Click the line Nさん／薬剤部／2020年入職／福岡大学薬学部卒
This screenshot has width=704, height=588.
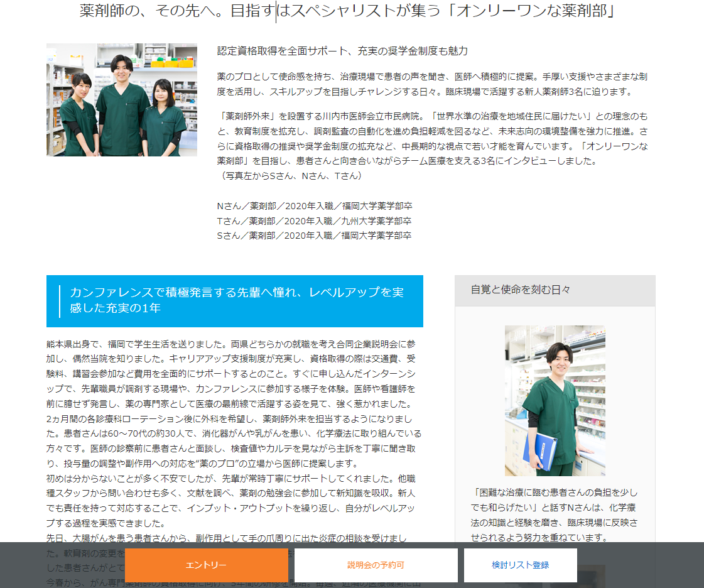[x=314, y=206]
